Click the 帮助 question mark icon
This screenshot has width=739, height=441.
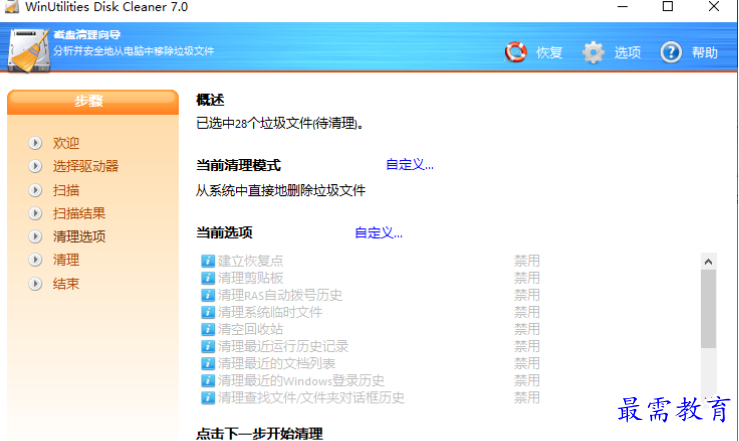[671, 52]
